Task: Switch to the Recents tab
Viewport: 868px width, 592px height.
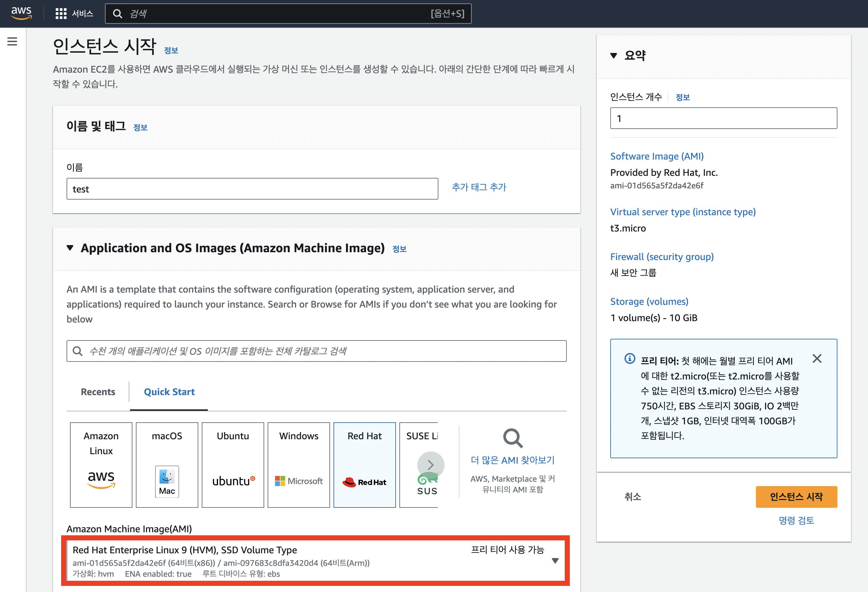Action: point(98,392)
